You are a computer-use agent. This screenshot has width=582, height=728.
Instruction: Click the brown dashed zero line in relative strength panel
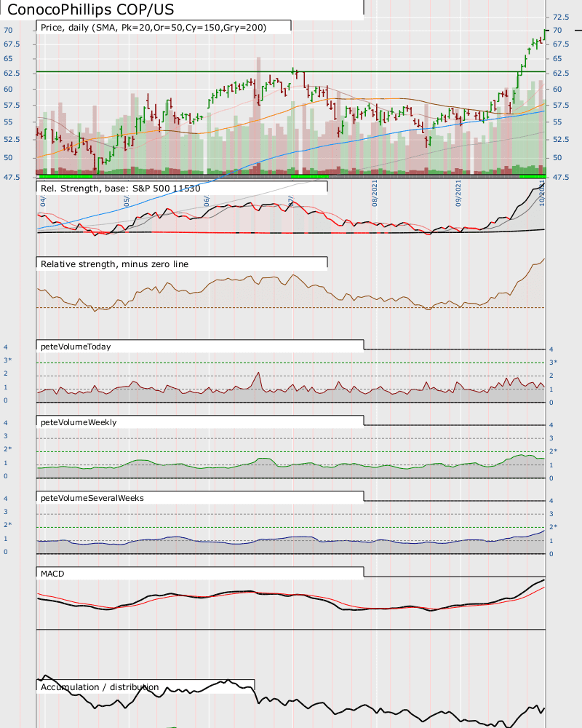tap(291, 307)
